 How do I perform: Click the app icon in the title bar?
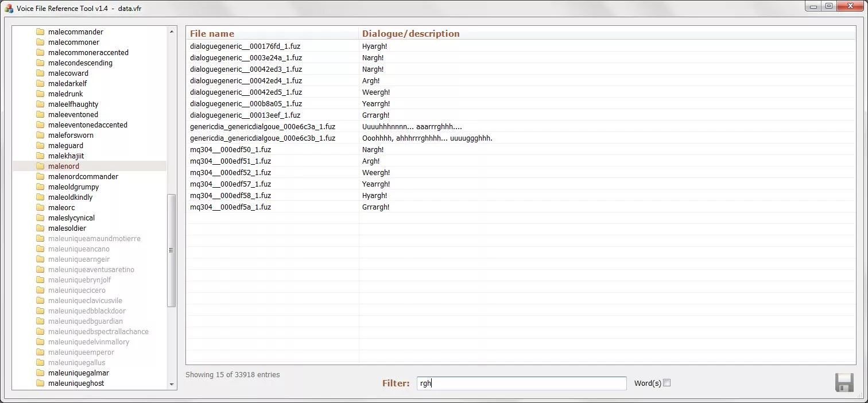(x=9, y=8)
